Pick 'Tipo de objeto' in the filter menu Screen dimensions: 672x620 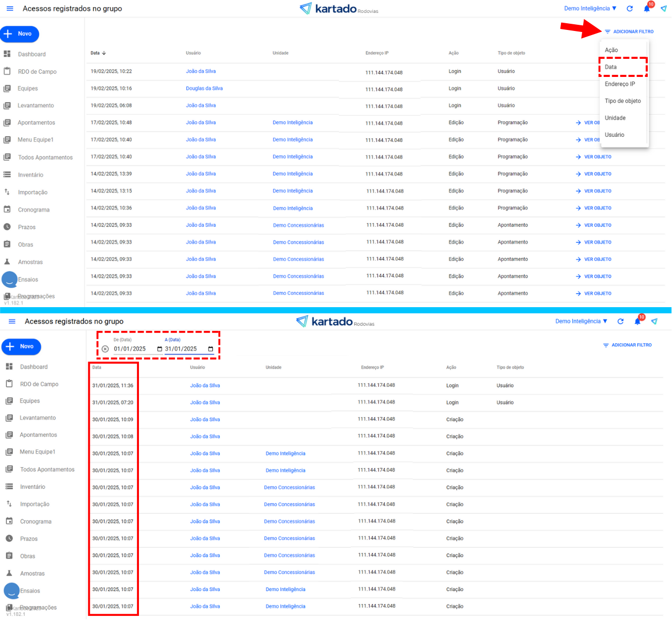click(622, 101)
